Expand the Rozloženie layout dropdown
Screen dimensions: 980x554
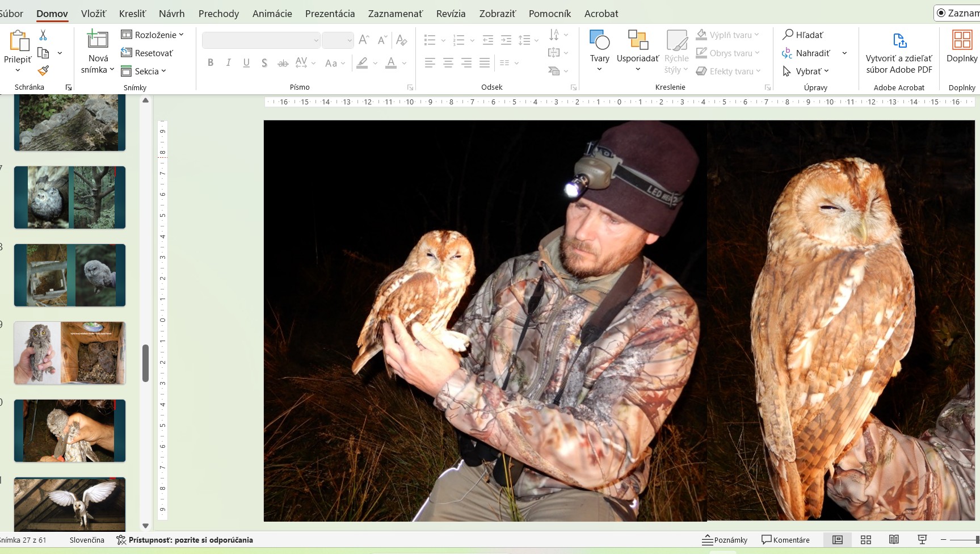[152, 35]
